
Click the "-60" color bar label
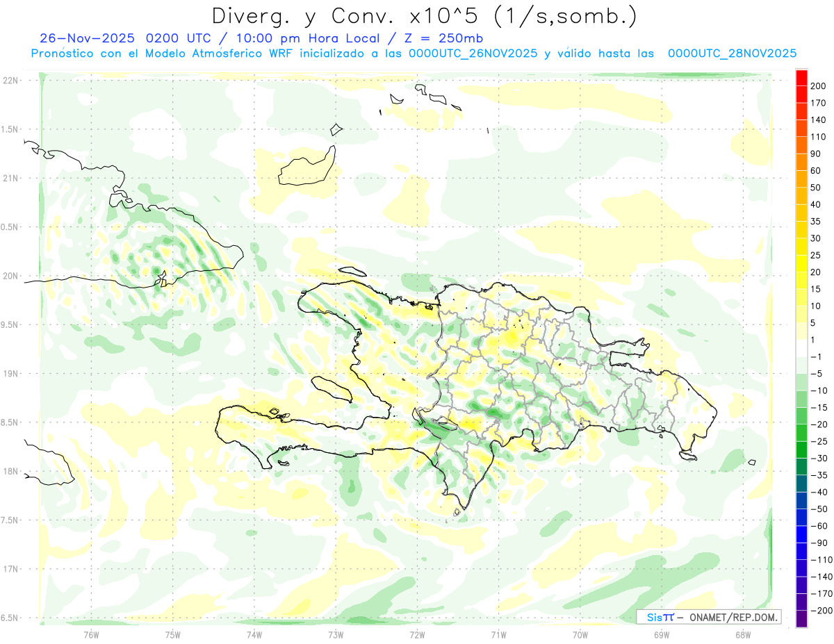pos(819,527)
